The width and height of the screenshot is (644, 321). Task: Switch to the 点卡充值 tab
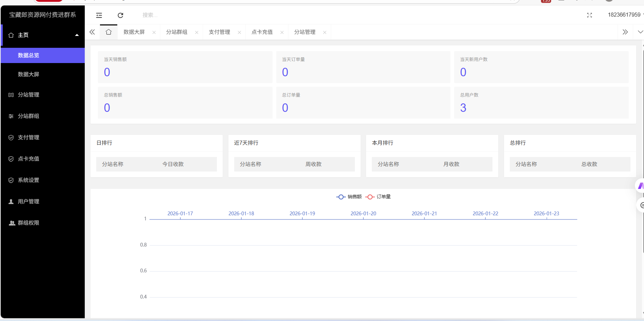tap(262, 32)
